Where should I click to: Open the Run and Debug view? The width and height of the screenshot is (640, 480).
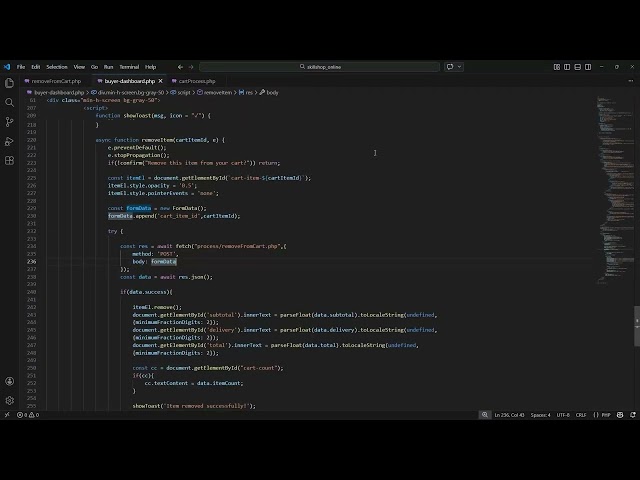click(9, 141)
